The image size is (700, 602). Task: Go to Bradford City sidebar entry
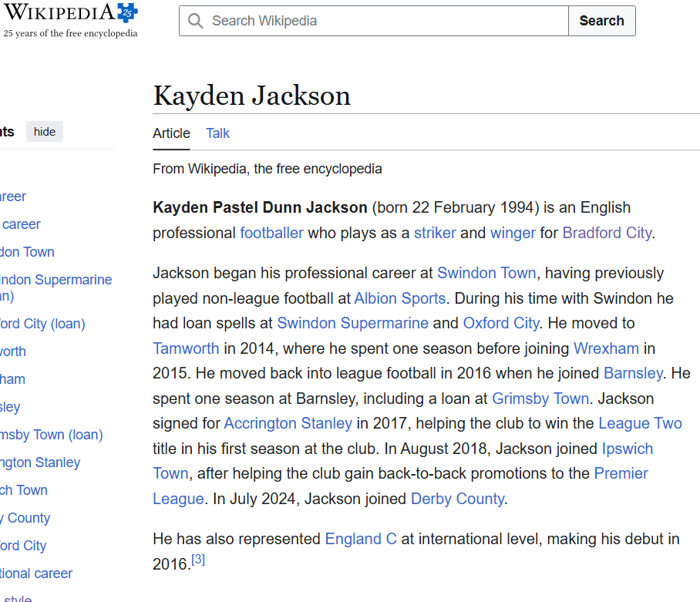click(x=23, y=545)
